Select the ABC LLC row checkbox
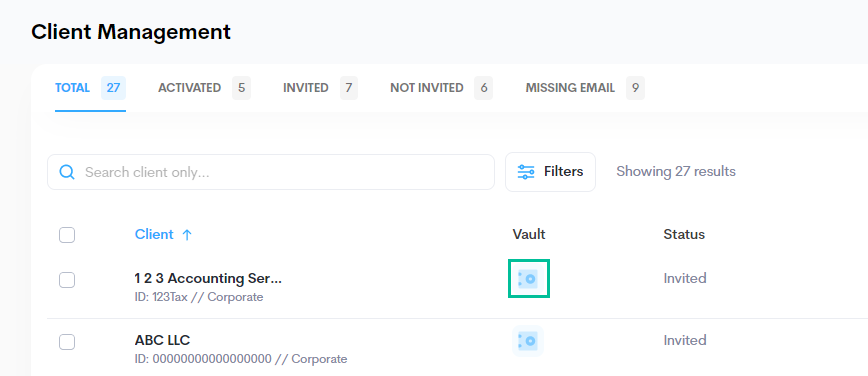Viewport: 868px width, 376px height. 67,342
